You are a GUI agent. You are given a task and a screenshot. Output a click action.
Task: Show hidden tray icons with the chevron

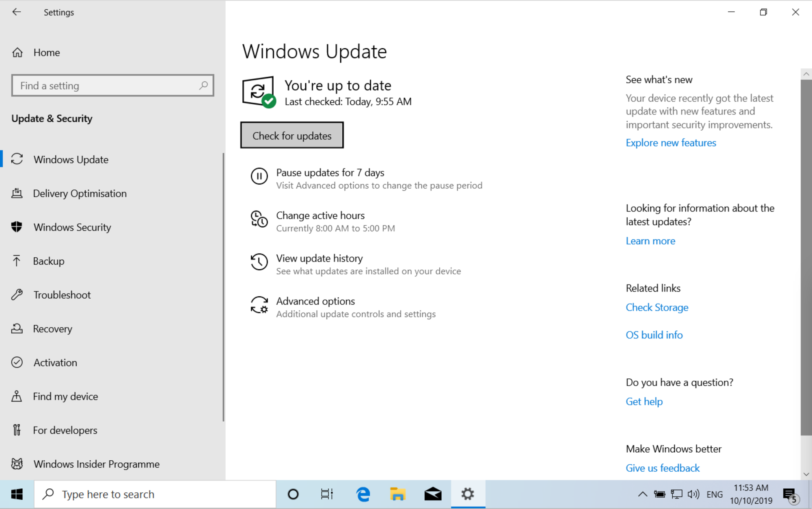[x=642, y=494]
